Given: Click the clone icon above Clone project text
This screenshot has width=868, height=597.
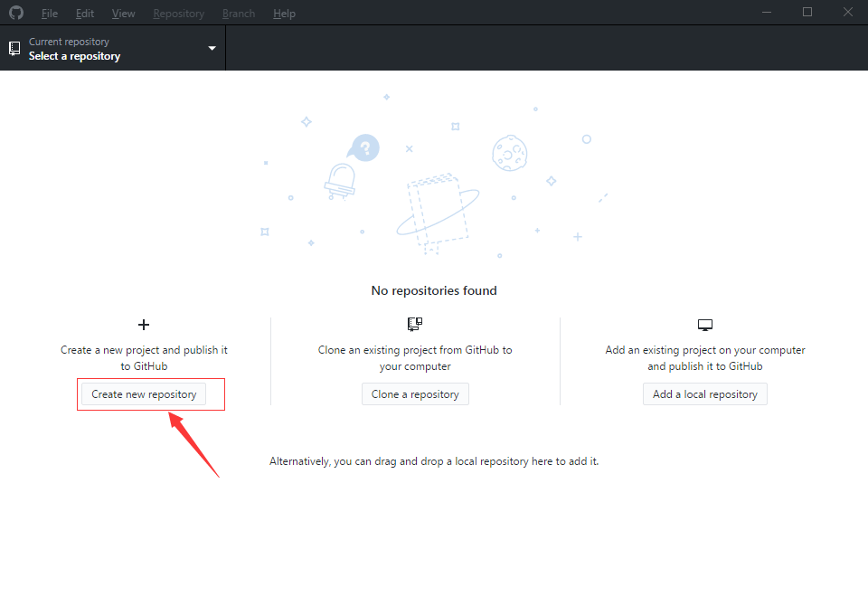Looking at the screenshot, I should [415, 324].
